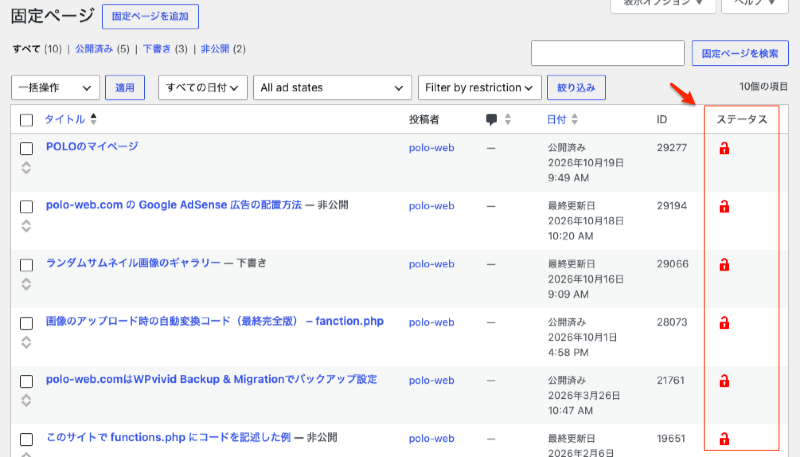Image resolution: width=800 pixels, height=457 pixels.
Task: Click the date column sort arrows
Action: (574, 119)
